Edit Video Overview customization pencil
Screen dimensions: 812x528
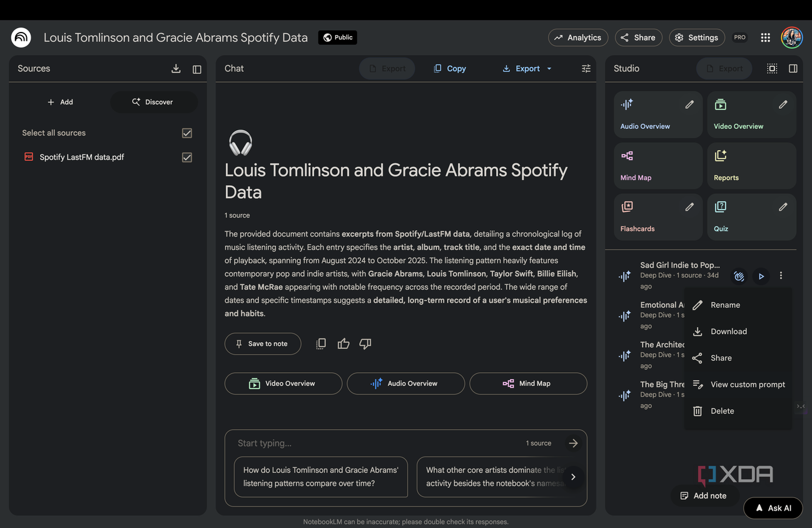coord(783,104)
